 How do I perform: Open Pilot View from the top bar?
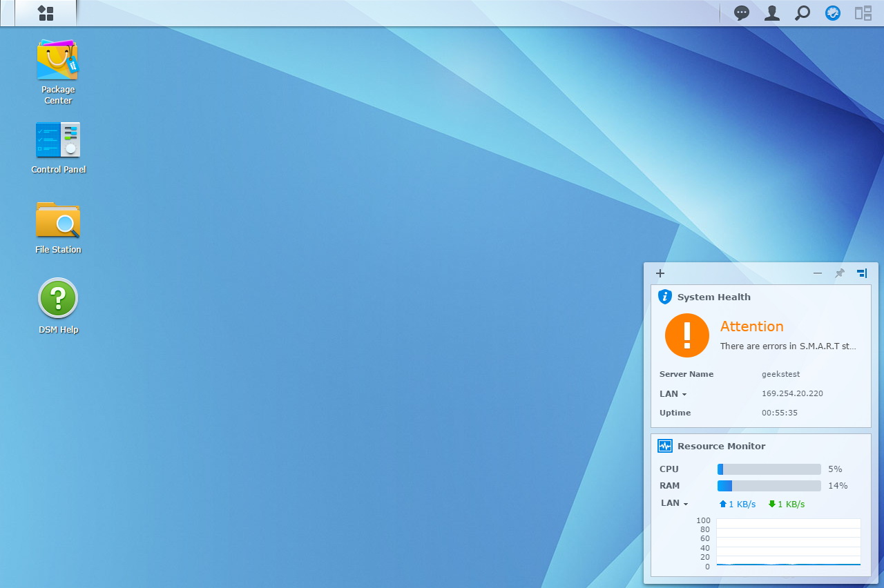863,13
